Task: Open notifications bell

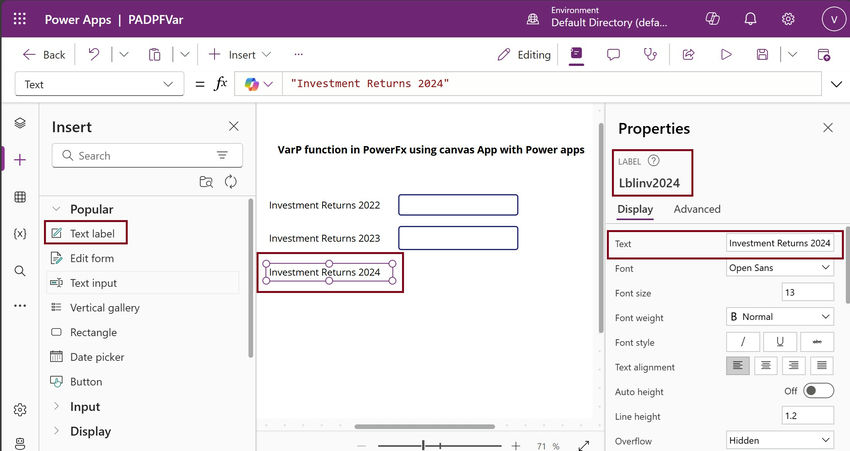Action: click(x=750, y=19)
